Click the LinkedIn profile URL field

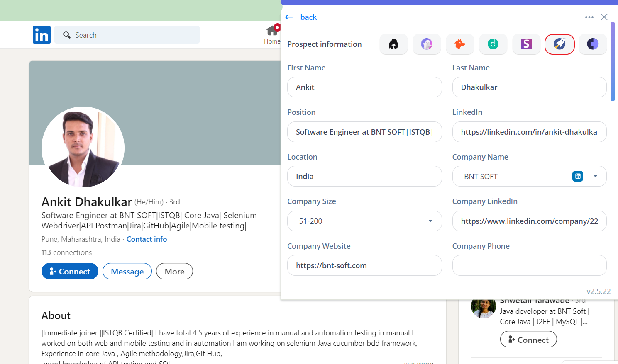(x=529, y=132)
